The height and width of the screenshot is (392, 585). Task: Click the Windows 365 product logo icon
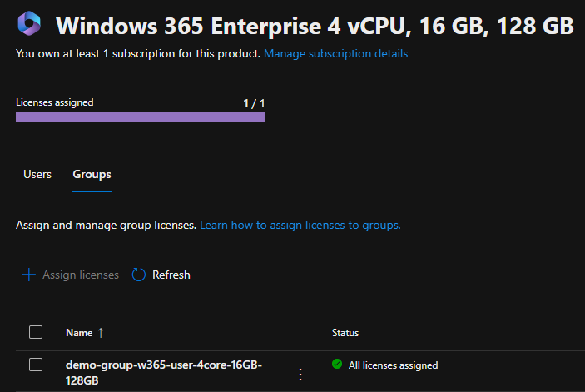32,25
